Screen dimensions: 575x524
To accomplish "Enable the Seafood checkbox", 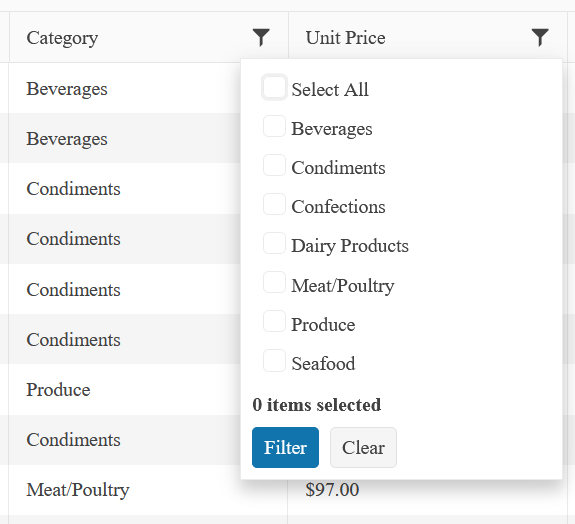I will point(274,361).
